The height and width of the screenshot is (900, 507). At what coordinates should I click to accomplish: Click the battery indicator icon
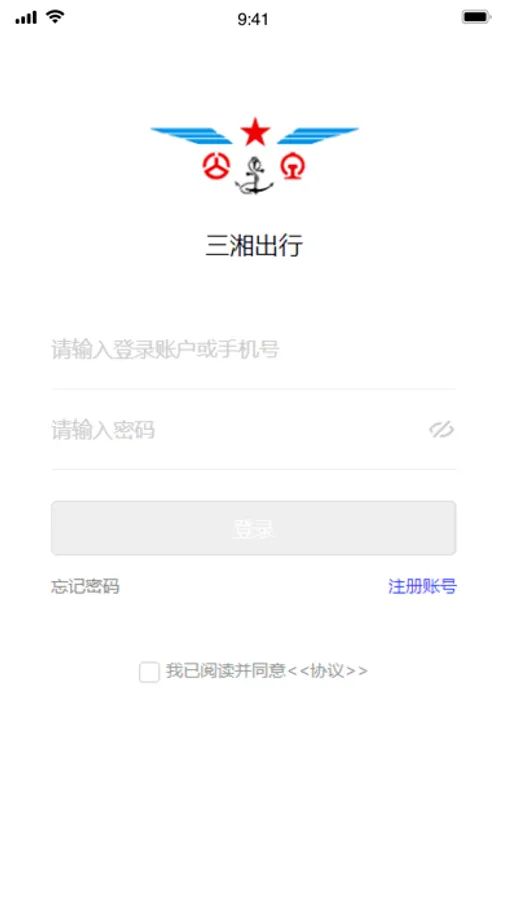[477, 17]
